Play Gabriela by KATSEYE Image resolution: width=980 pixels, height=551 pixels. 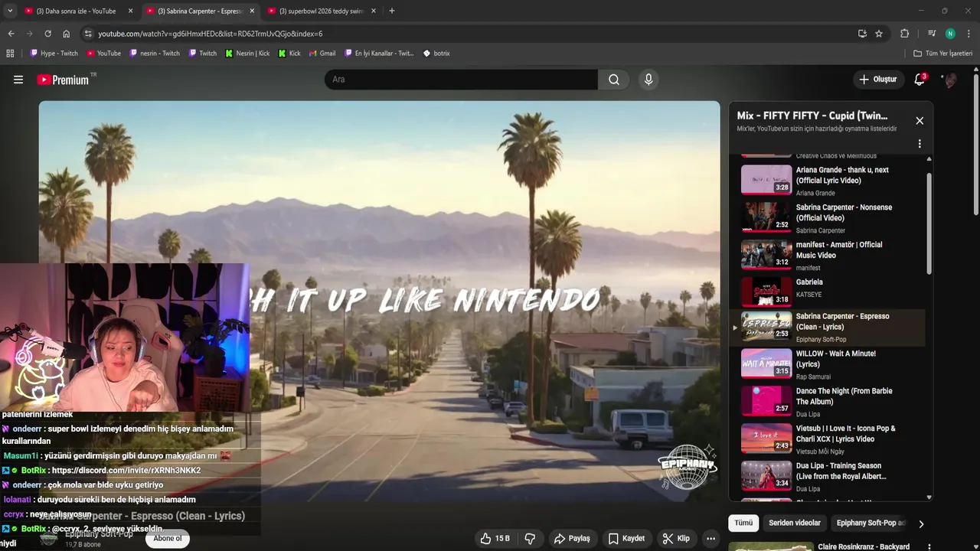tap(827, 292)
